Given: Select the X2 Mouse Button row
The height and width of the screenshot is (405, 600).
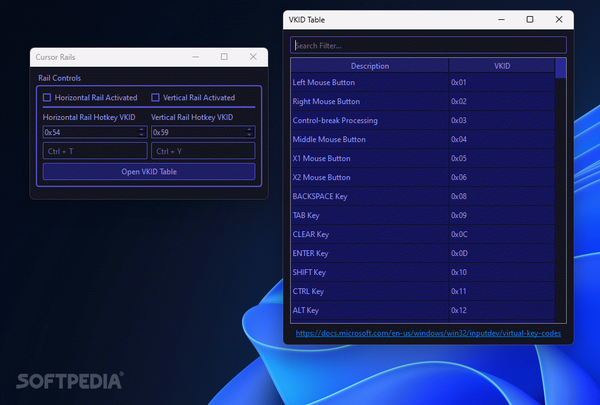Looking at the screenshot, I should [x=423, y=177].
